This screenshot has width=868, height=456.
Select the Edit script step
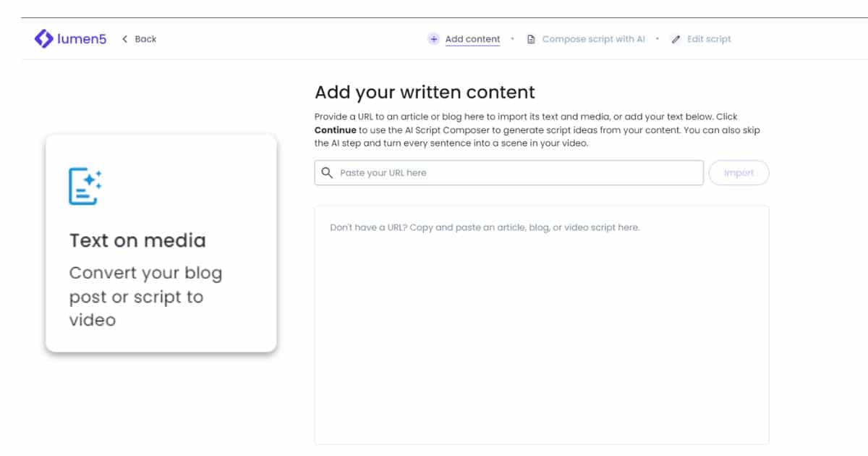(x=709, y=39)
